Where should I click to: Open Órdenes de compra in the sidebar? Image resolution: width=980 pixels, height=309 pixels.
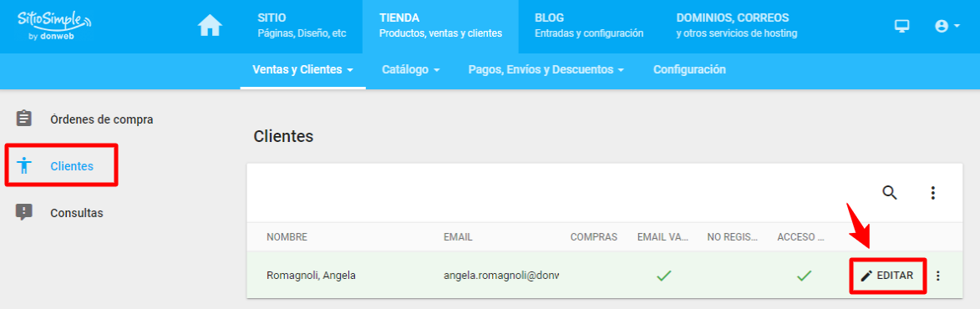point(101,119)
